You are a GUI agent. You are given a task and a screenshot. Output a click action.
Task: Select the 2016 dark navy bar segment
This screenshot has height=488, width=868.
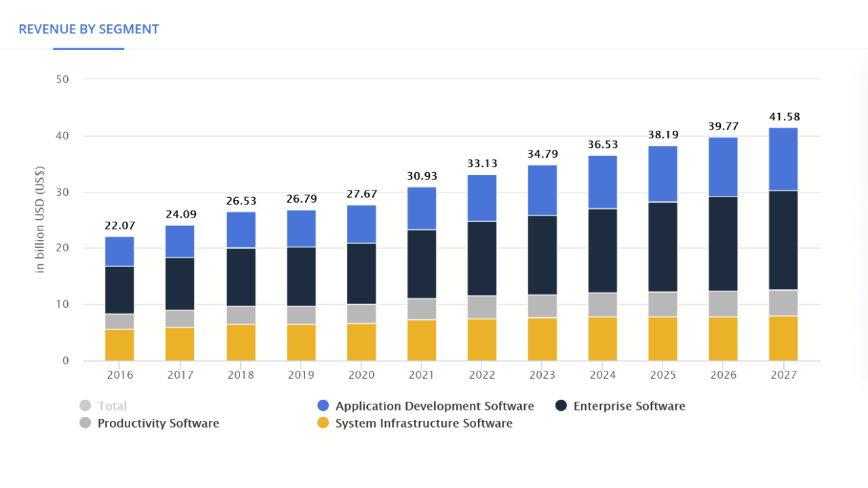point(119,290)
